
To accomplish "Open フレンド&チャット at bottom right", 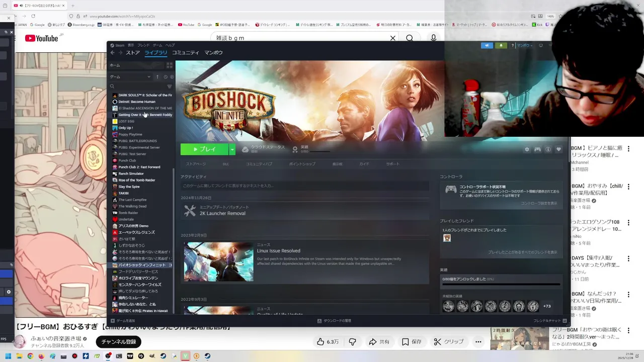I will coord(550,321).
